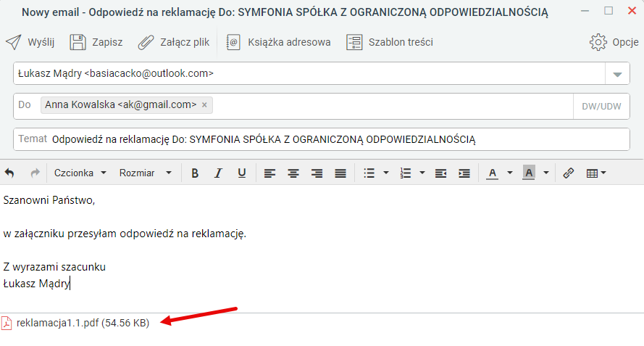The height and width of the screenshot is (346, 644).
Task: Expand the font color picker arrow
Action: tap(510, 173)
